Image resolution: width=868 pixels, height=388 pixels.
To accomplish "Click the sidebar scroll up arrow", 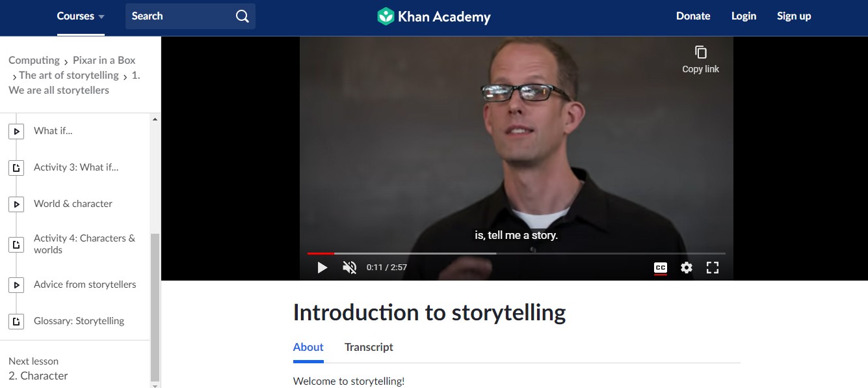I will coord(155,119).
